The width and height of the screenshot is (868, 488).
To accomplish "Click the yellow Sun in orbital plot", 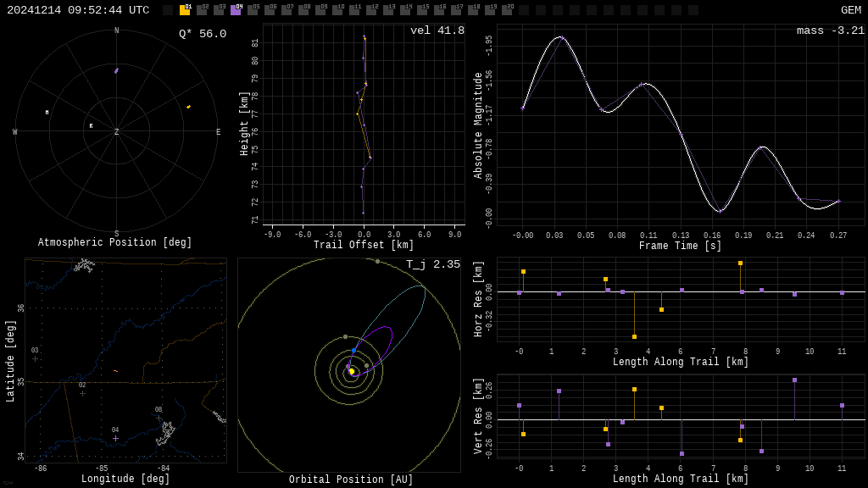I will [x=352, y=371].
